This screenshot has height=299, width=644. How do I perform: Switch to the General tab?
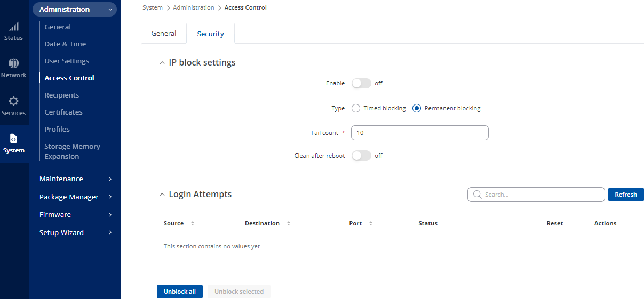click(163, 33)
